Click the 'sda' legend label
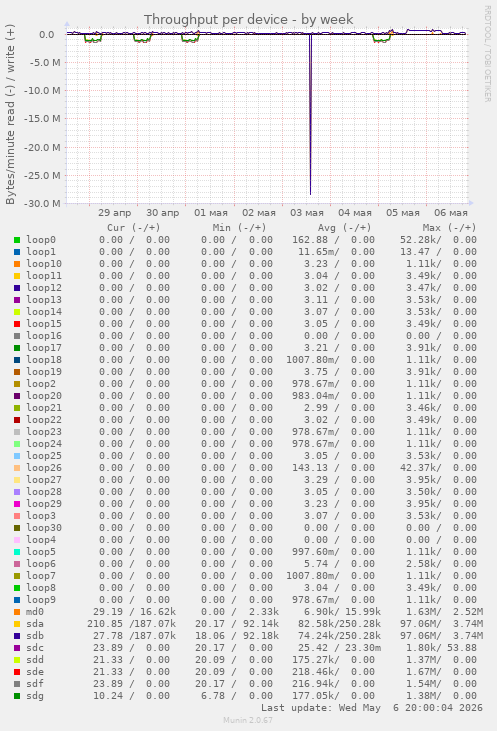This screenshot has width=497, height=731. 35,624
